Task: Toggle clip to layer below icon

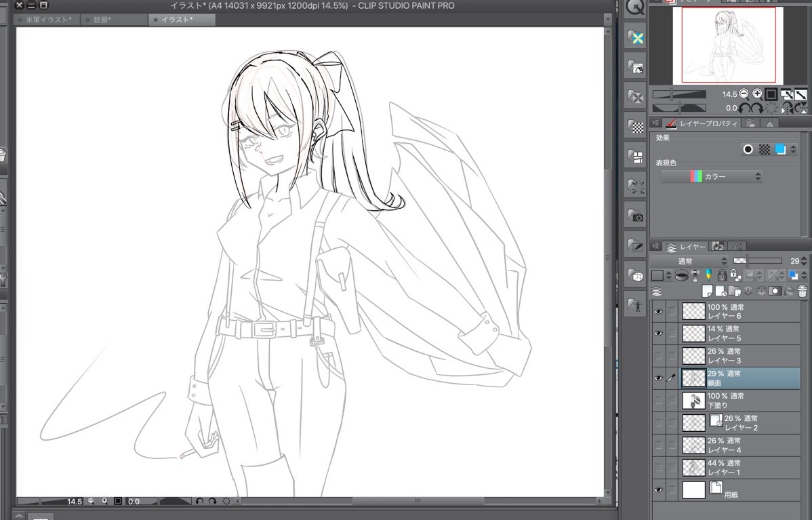Action: tap(682, 275)
